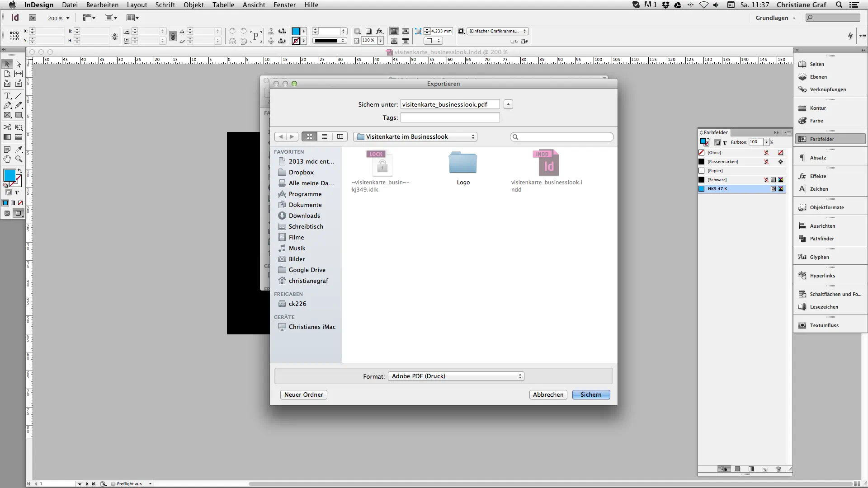This screenshot has width=868, height=488.
Task: Select the Type tool in the toolbar
Action: point(7,95)
